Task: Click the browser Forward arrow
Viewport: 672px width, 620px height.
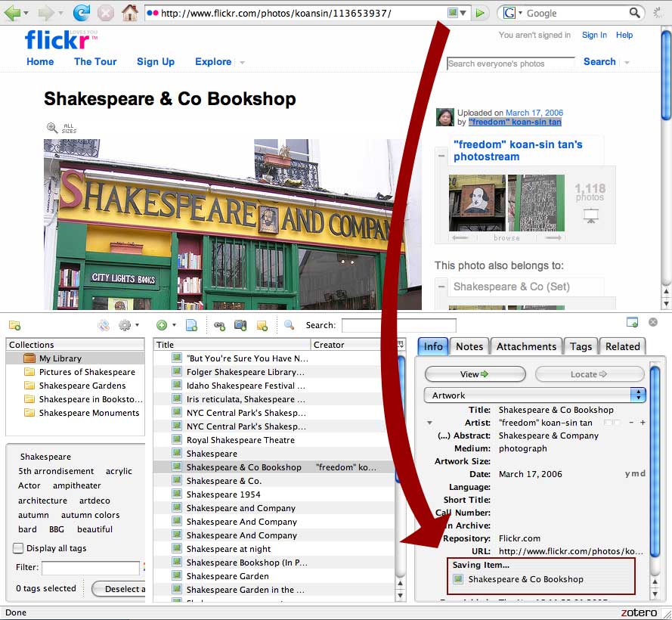Action: pyautogui.click(x=45, y=13)
